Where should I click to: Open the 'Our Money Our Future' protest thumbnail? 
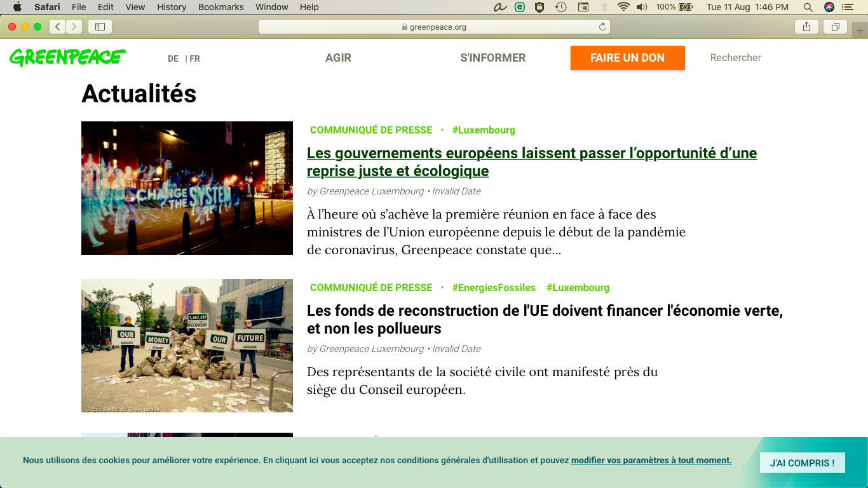(187, 346)
